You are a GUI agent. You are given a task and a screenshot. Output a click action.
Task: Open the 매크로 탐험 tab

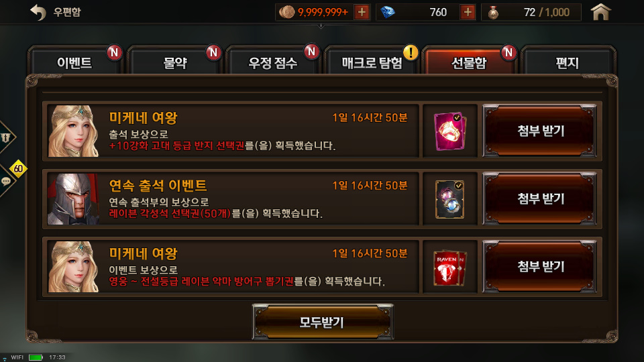point(372,62)
